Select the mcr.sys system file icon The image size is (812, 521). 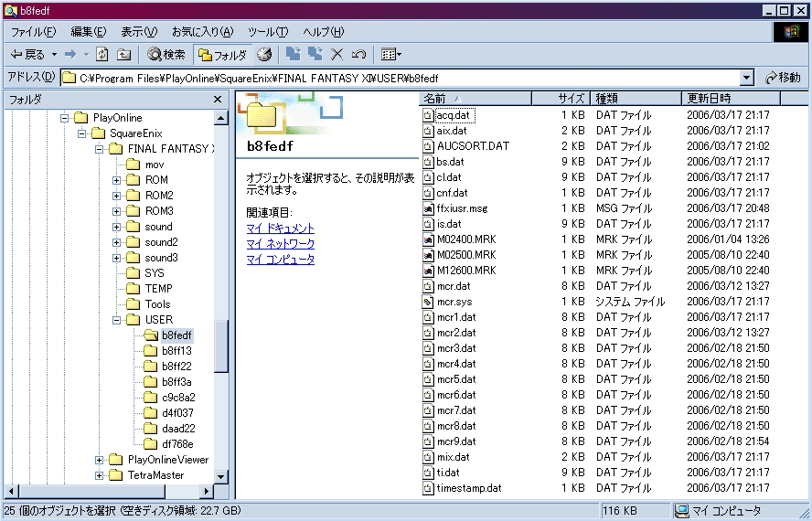[428, 302]
